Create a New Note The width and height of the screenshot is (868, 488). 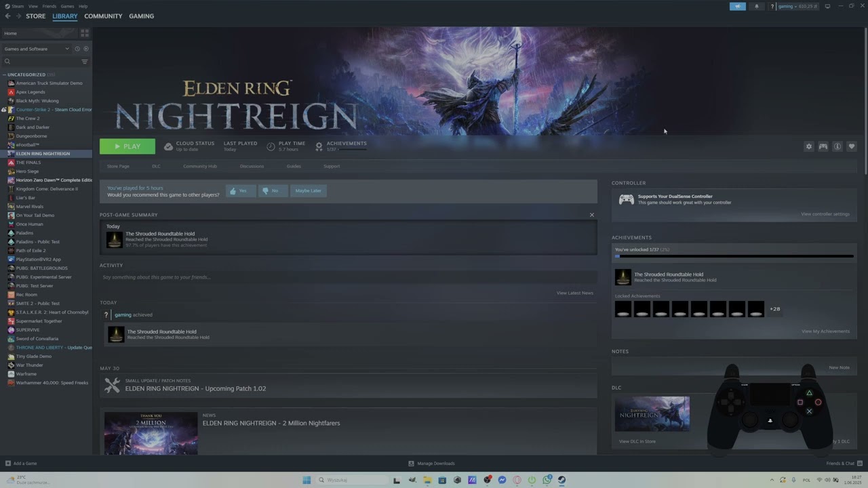tap(839, 367)
